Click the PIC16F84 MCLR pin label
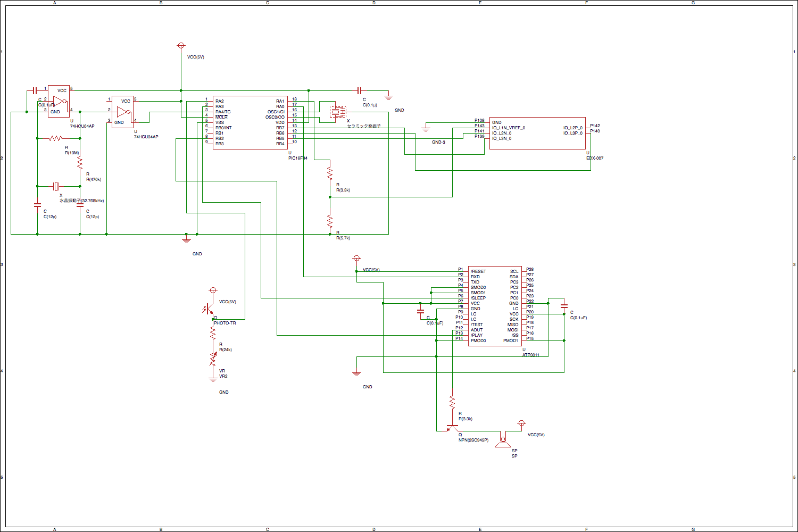The height and width of the screenshot is (532, 798). [221, 117]
